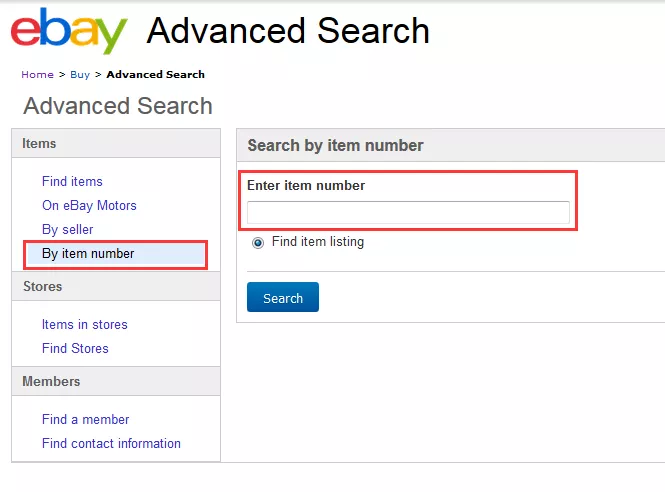Viewport: 665px width, 492px height.
Task: Click the Members section header
Action: (51, 382)
